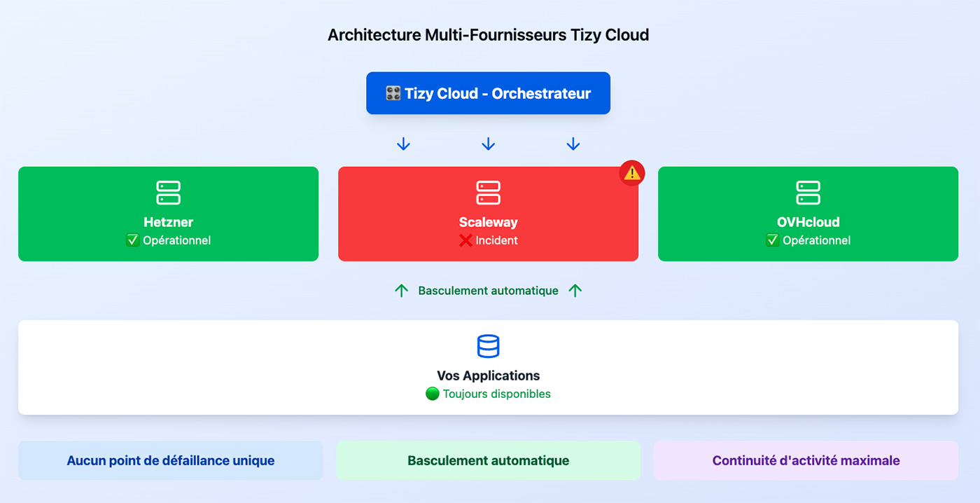Screen dimensions: 980x503
Task: Click the Continuité d'activité maximale badge
Action: click(x=806, y=460)
